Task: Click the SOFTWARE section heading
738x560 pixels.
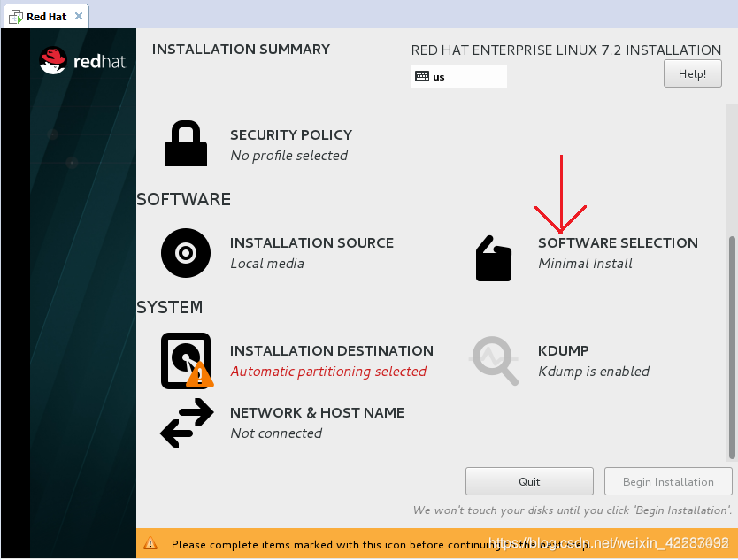Action: point(183,200)
